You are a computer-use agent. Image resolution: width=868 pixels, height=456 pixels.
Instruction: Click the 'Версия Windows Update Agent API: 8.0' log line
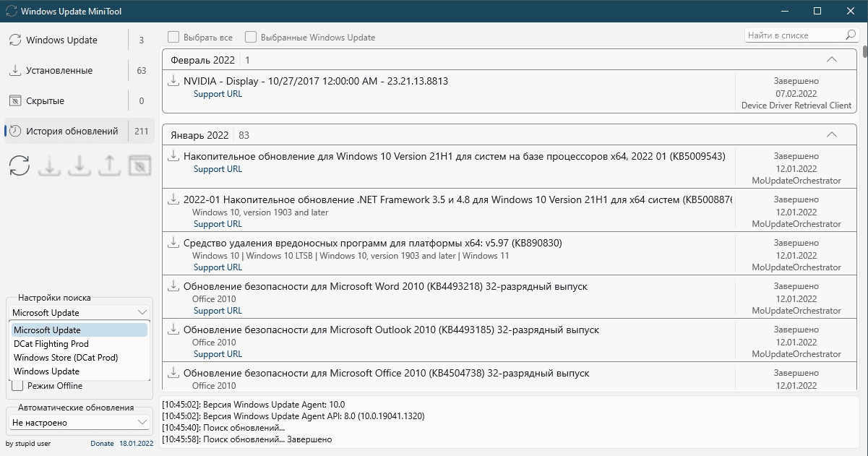pos(293,416)
